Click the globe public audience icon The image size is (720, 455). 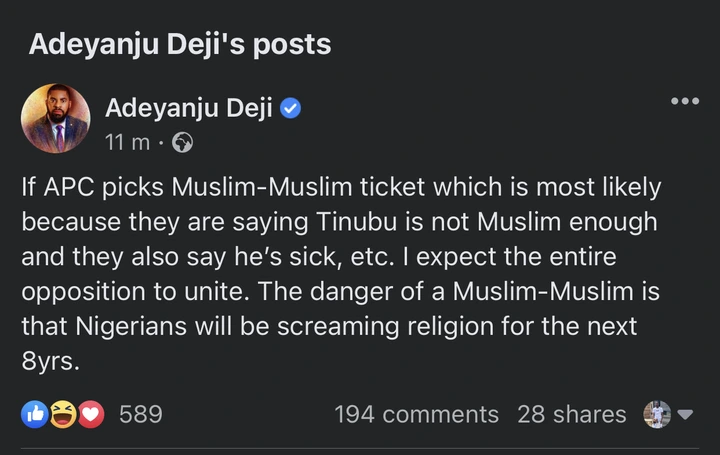[182, 143]
